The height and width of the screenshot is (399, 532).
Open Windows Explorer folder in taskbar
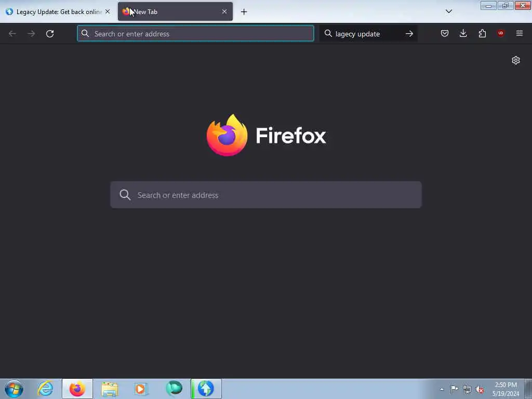(x=110, y=389)
